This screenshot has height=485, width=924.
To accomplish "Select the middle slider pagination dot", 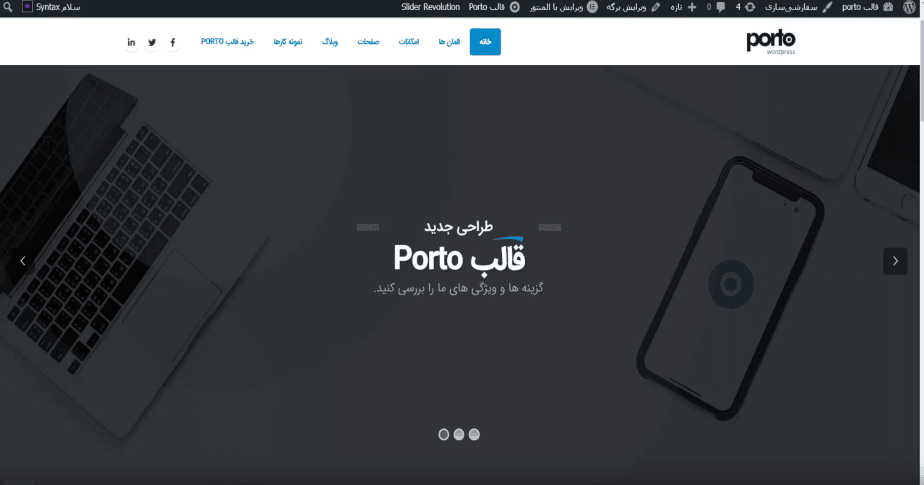I will [x=459, y=434].
